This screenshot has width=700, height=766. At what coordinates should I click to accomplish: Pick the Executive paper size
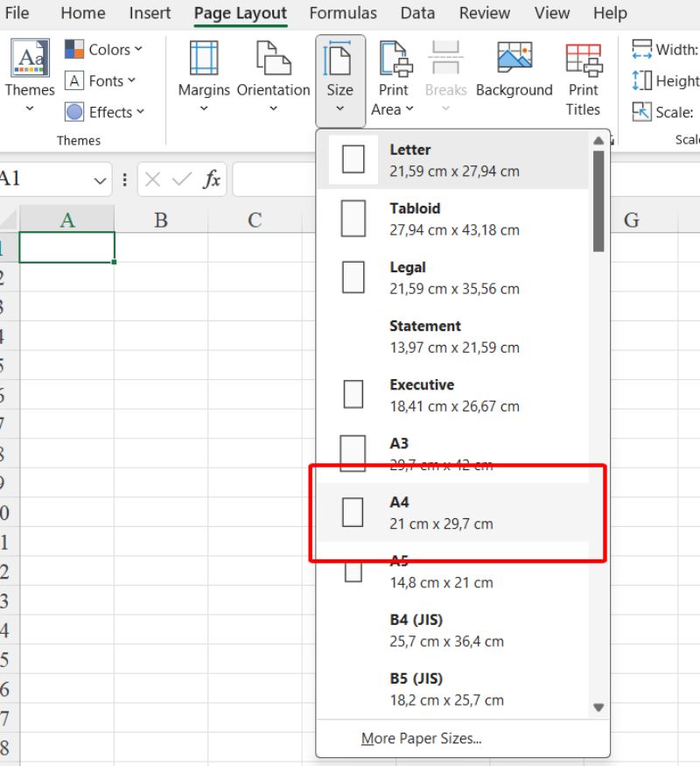tap(453, 395)
